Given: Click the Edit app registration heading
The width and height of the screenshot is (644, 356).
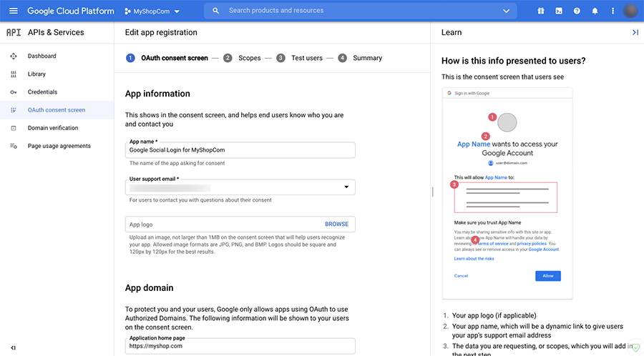Looking at the screenshot, I should (x=161, y=32).
